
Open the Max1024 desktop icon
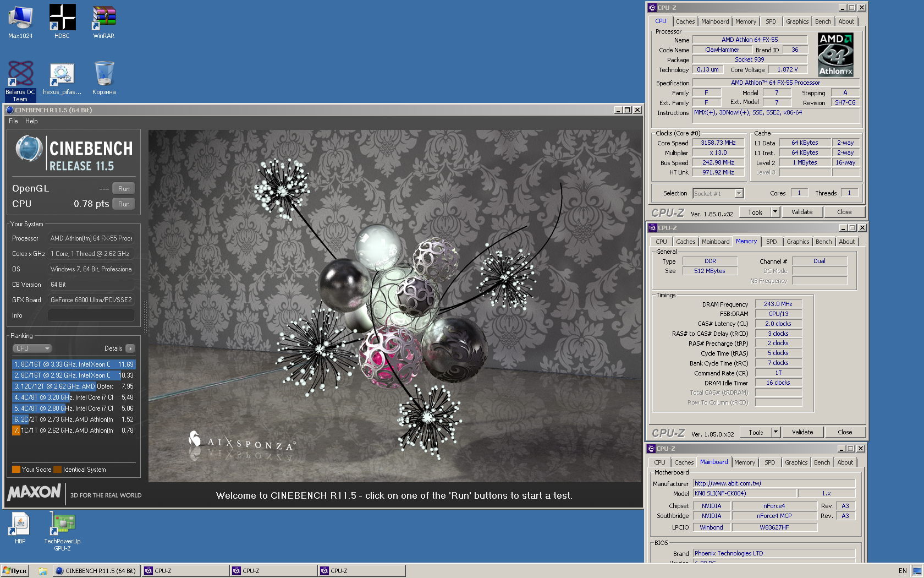(20, 22)
